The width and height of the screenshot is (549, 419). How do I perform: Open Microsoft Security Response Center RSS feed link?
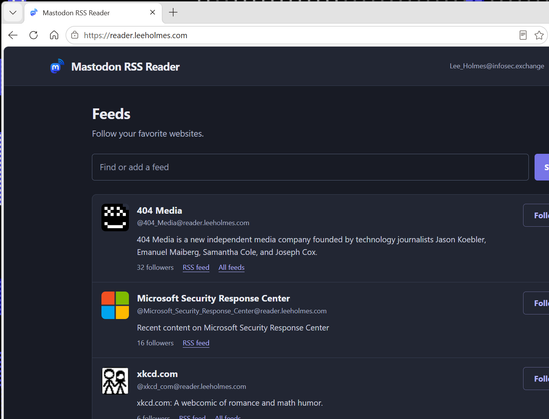196,343
